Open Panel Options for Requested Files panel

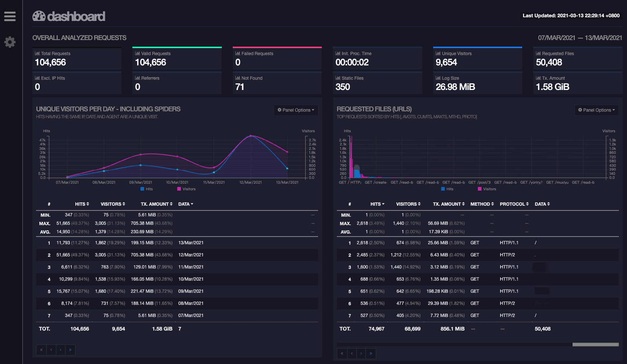click(596, 110)
